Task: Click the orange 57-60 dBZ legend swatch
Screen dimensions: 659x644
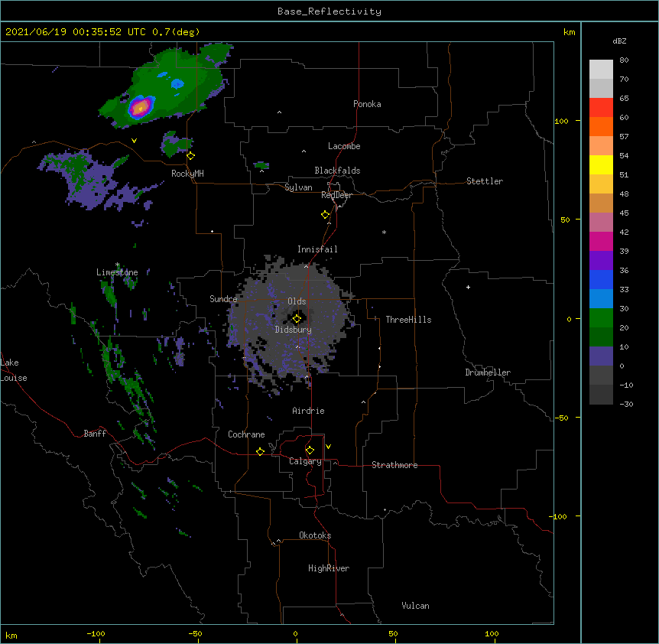Action: coord(601,126)
